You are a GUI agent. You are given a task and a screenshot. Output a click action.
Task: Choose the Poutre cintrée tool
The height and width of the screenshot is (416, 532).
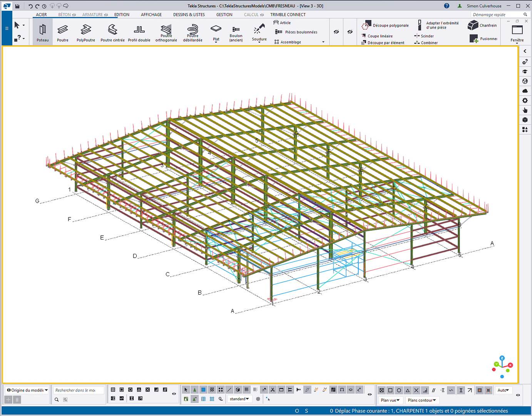pos(112,32)
